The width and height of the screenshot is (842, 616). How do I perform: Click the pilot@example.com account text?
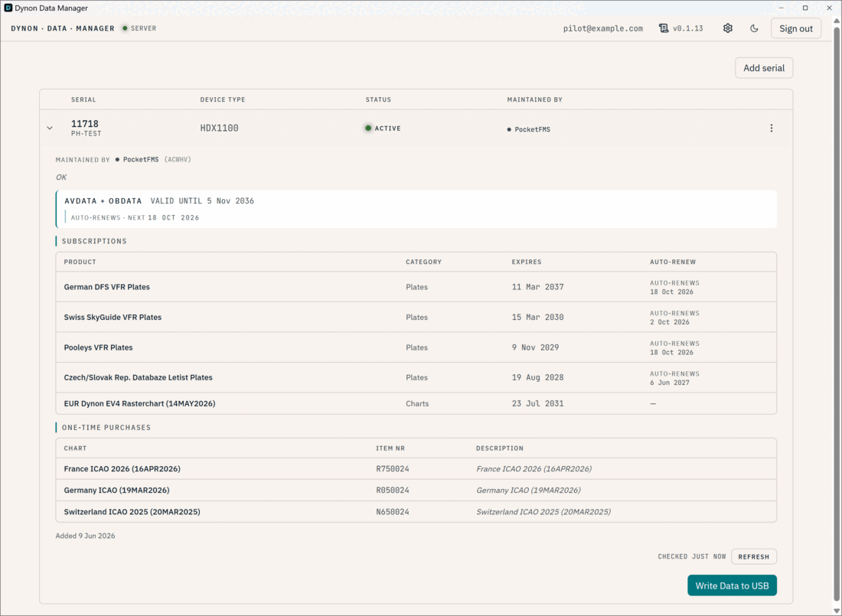coord(602,28)
